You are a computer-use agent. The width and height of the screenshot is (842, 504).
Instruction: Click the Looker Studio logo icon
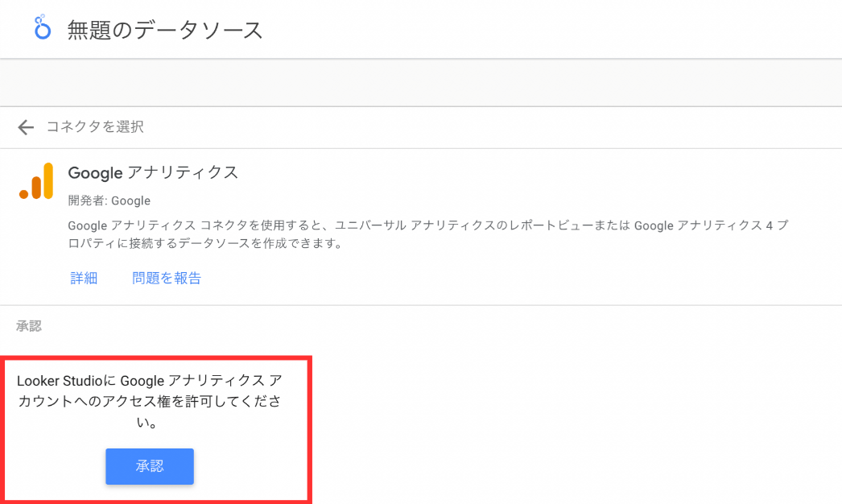(x=42, y=27)
